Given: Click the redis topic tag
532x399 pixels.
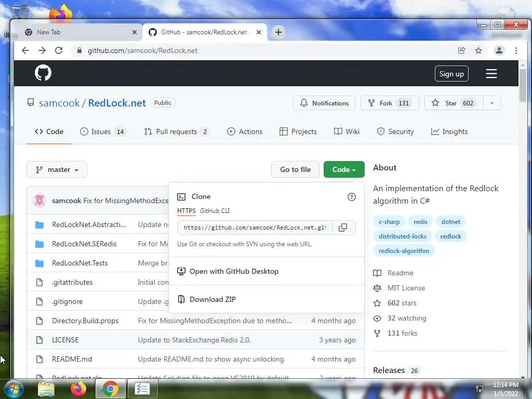Looking at the screenshot, I should pyautogui.click(x=420, y=222).
